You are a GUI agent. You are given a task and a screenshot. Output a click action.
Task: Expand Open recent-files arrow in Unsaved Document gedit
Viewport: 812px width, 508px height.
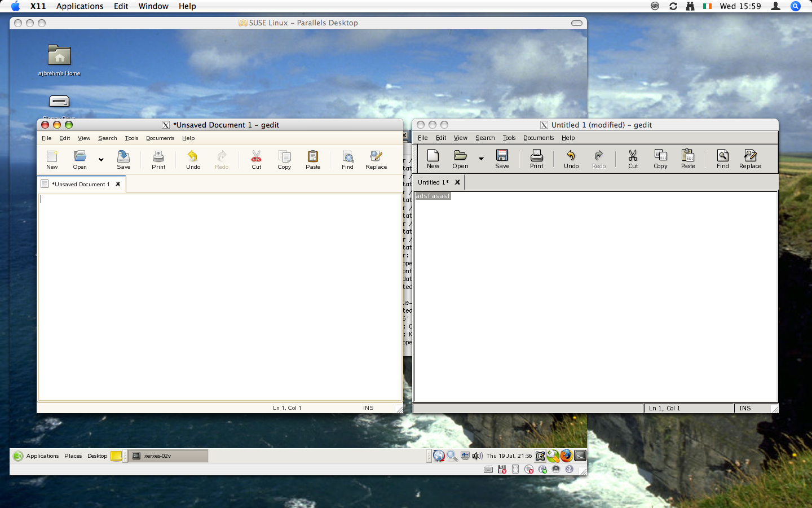pos(101,160)
